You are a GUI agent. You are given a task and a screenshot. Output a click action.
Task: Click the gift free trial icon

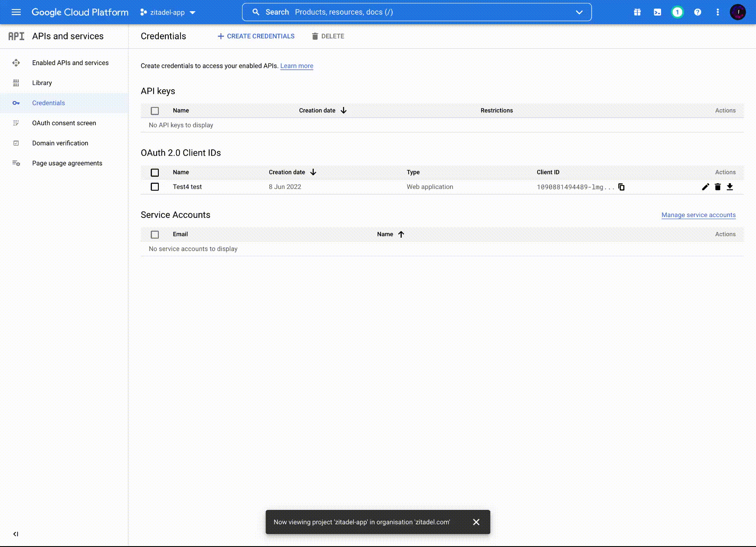(637, 12)
